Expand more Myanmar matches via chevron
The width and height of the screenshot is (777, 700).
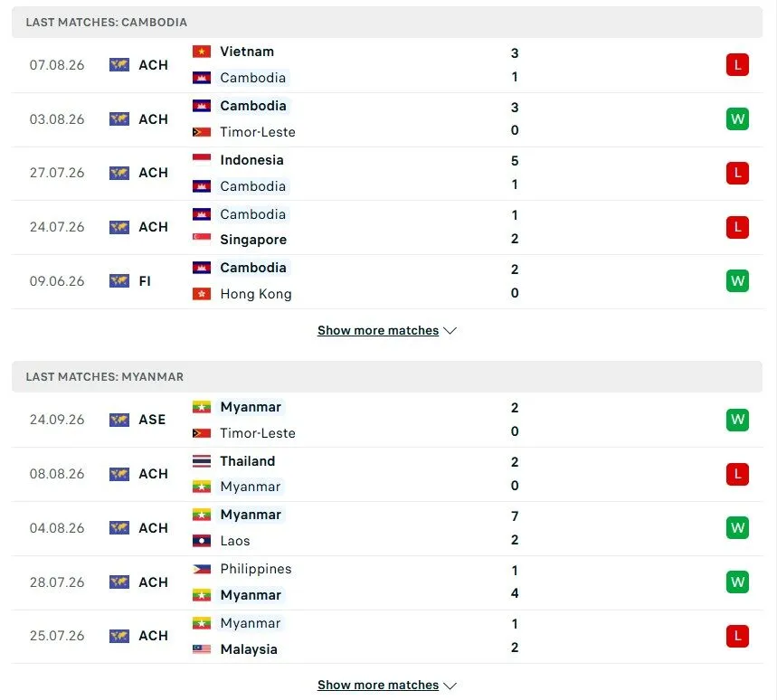coord(450,686)
